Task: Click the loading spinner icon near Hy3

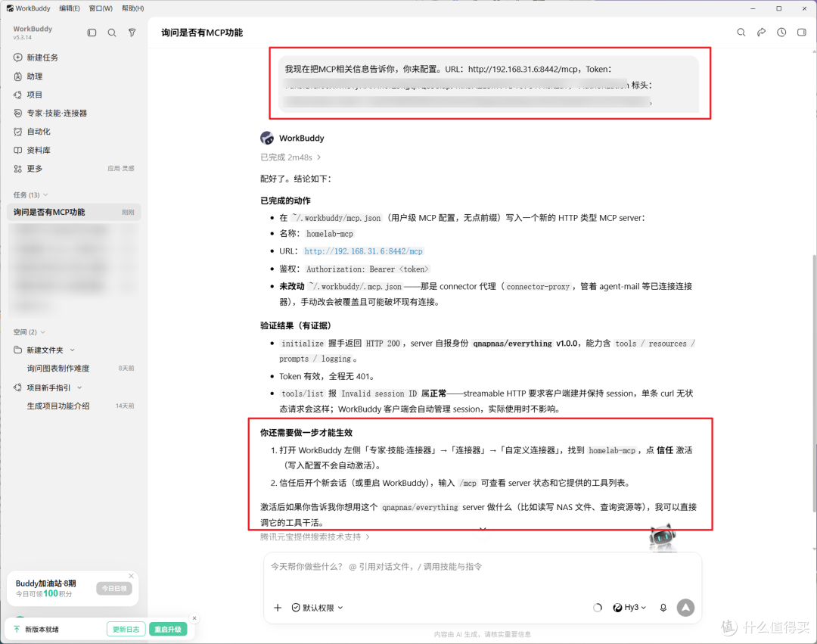Action: point(598,608)
